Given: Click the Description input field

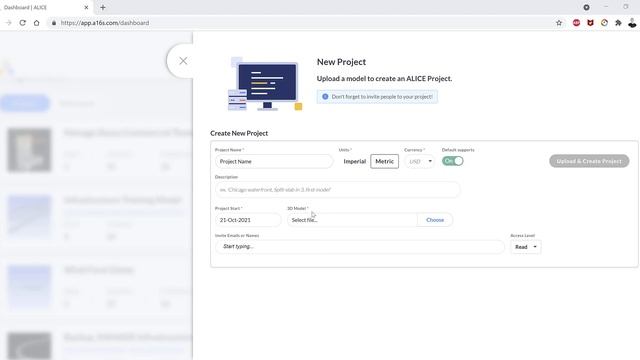Looking at the screenshot, I should pos(338,190).
